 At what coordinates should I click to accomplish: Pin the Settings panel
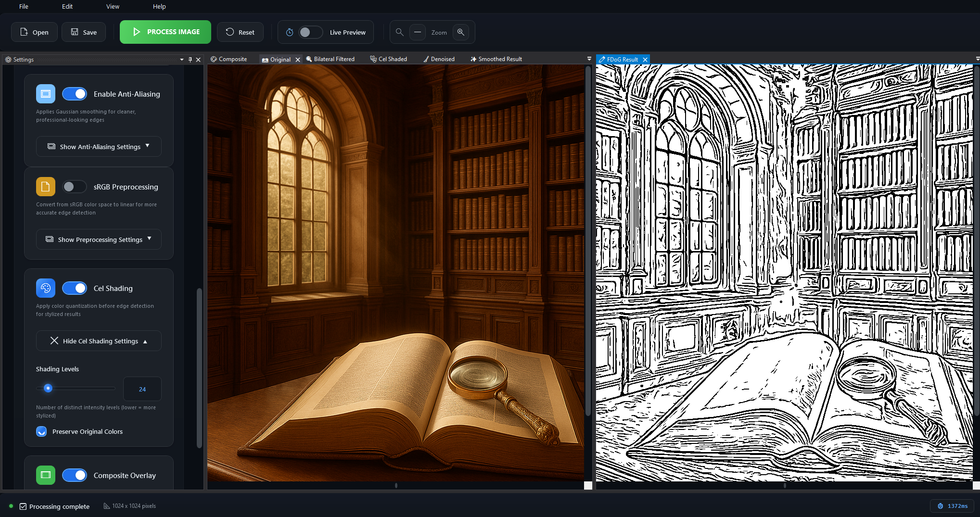[190, 60]
